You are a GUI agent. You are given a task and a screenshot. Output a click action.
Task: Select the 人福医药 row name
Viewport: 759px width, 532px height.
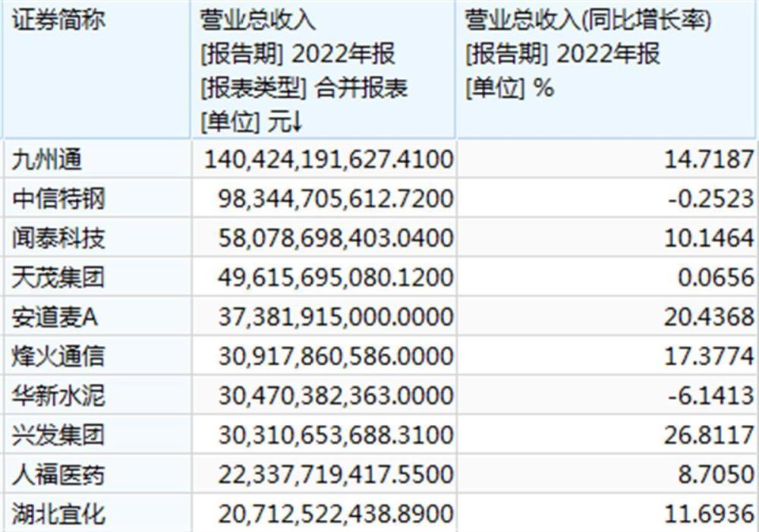coord(58,475)
